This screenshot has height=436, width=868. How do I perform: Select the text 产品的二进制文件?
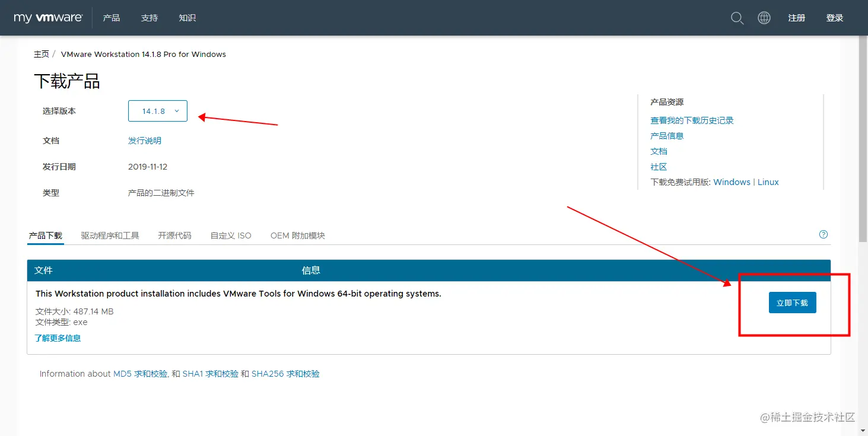click(161, 193)
